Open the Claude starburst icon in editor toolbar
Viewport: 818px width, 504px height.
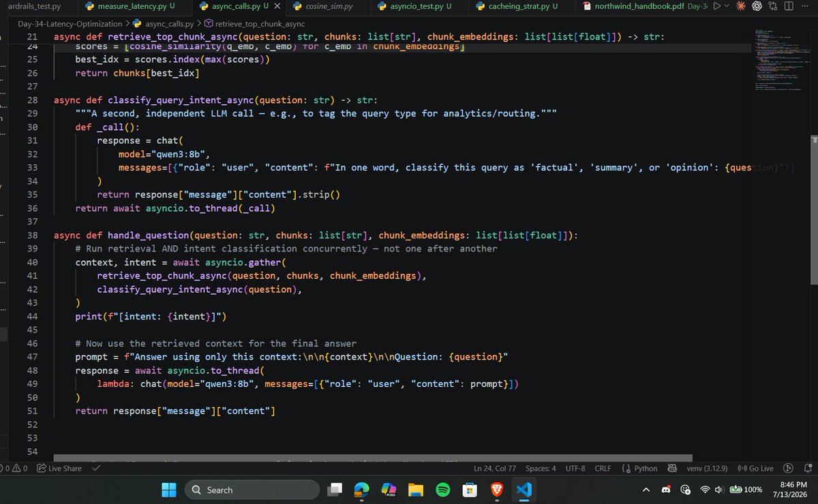coord(740,7)
